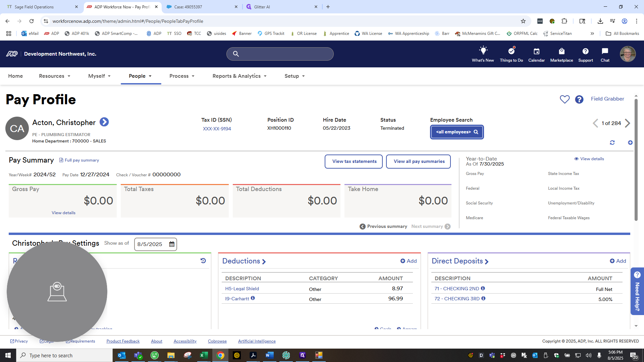
Task: Open Outlook from the taskbar
Action: pyautogui.click(x=122, y=355)
